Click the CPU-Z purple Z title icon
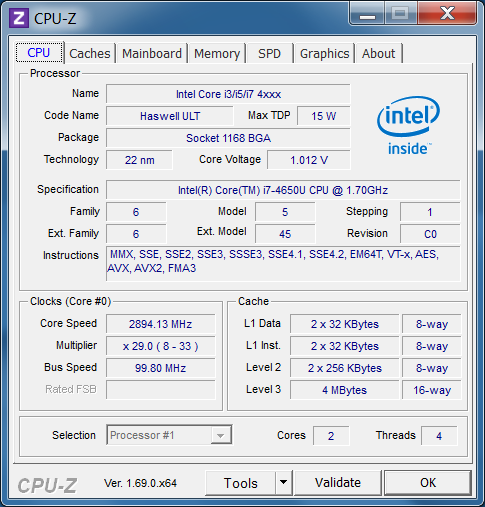 pyautogui.click(x=19, y=18)
